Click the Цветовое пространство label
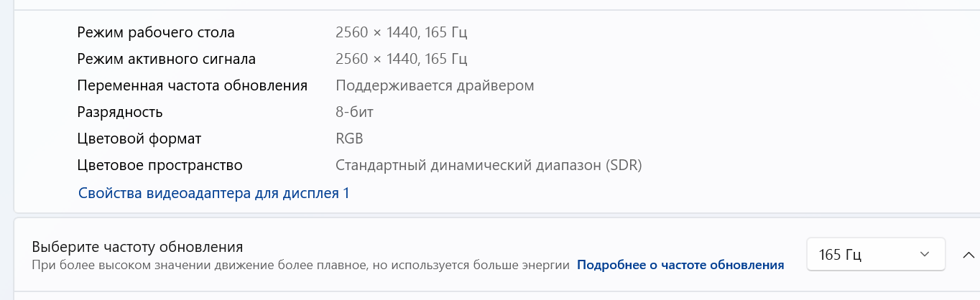980x300 pixels. [x=160, y=165]
